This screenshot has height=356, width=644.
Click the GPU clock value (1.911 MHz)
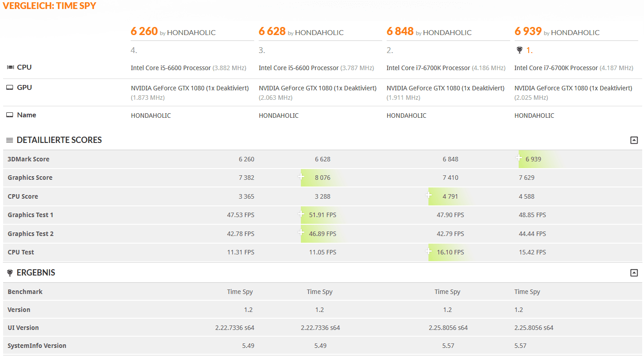click(x=403, y=98)
